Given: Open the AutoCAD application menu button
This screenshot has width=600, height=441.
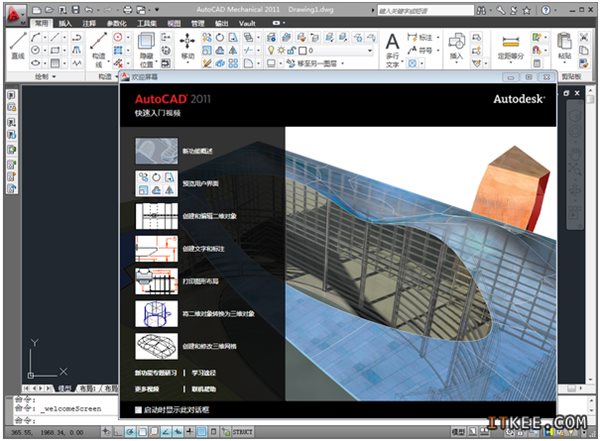Looking at the screenshot, I should [x=15, y=15].
